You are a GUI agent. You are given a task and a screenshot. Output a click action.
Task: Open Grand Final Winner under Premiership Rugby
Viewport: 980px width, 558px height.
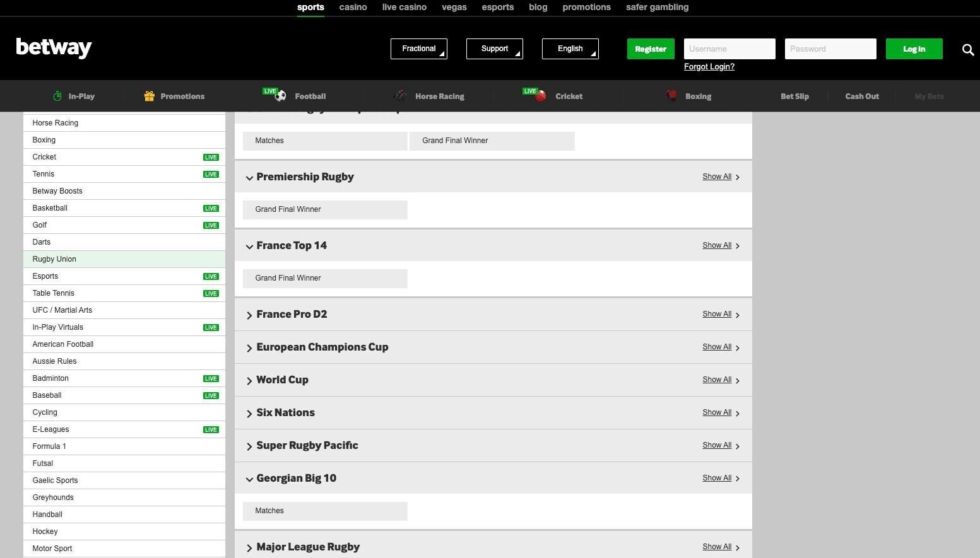[x=325, y=209]
